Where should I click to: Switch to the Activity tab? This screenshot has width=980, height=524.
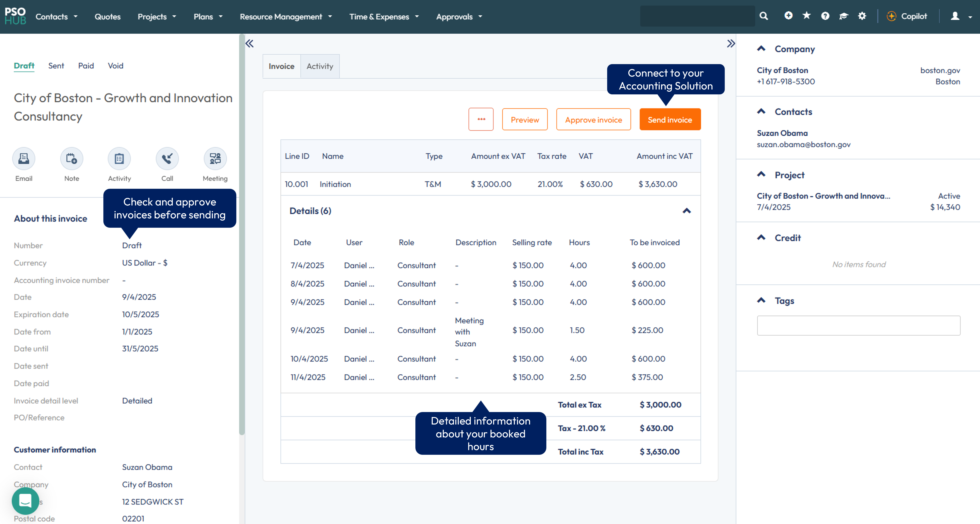pos(320,66)
